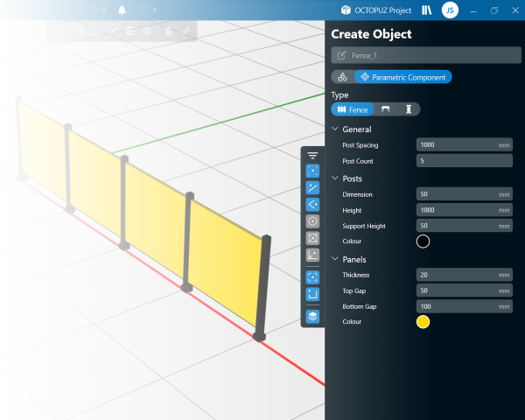Toggle the snap to line option

312,187
